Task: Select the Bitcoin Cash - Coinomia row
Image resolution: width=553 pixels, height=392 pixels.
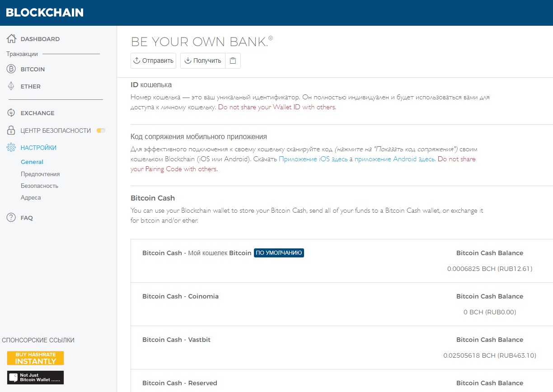Action: click(x=342, y=304)
